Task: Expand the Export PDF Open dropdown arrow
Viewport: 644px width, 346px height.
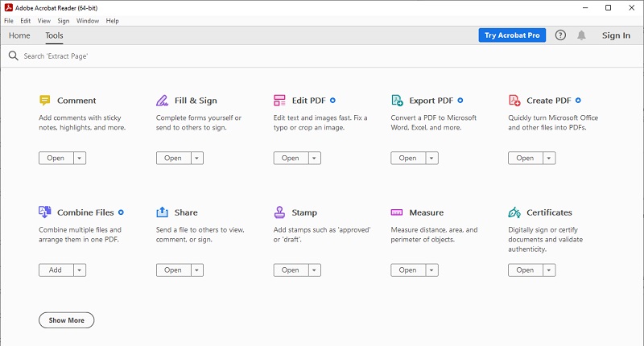Action: click(x=431, y=158)
